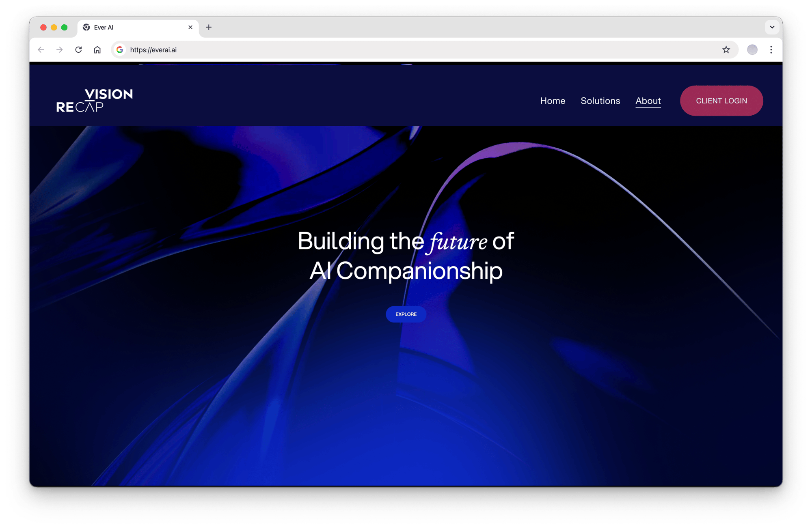
Task: Click the Google site info icon
Action: (120, 50)
